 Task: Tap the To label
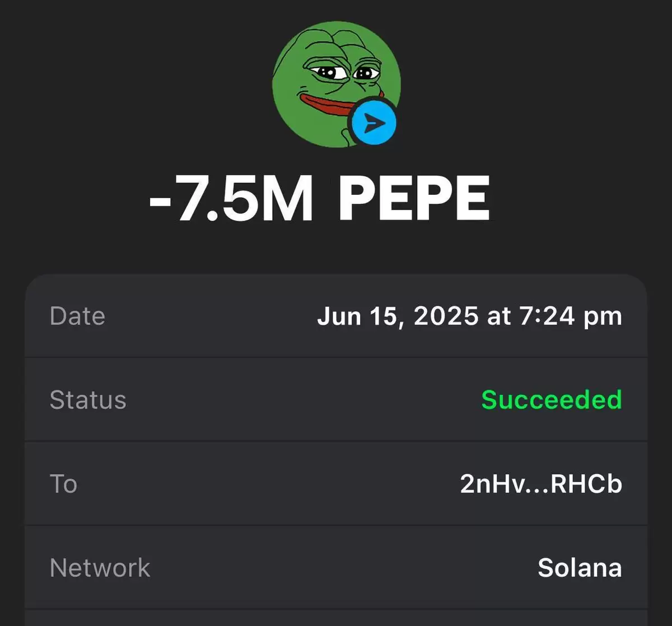click(63, 484)
